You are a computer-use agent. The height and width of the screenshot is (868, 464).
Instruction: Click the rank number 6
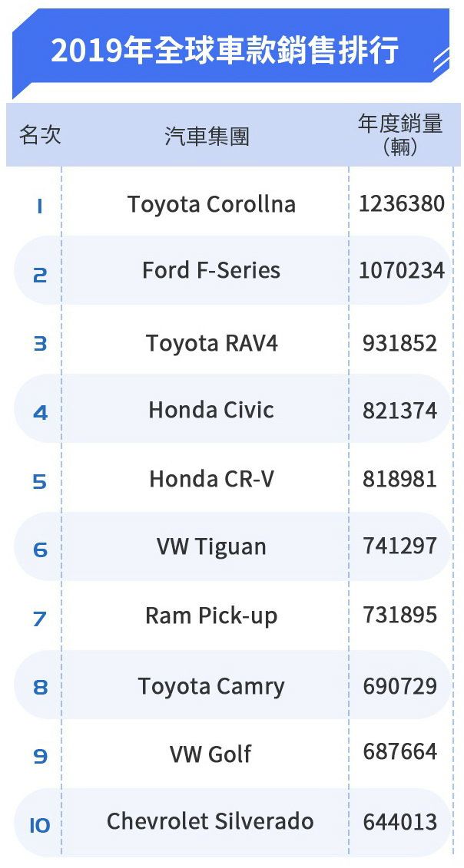[x=40, y=550]
